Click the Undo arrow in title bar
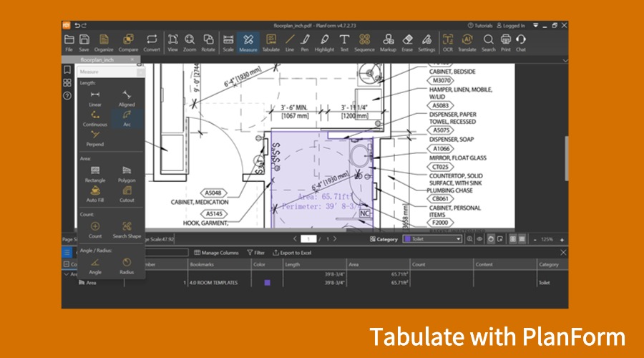The width and height of the screenshot is (644, 358). pyautogui.click(x=77, y=26)
